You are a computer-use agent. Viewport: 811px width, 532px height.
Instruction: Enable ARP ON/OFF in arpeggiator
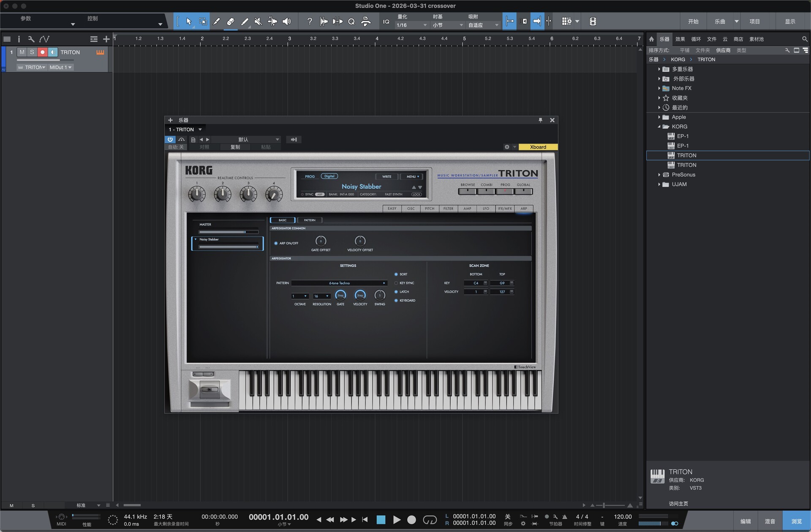pos(276,243)
